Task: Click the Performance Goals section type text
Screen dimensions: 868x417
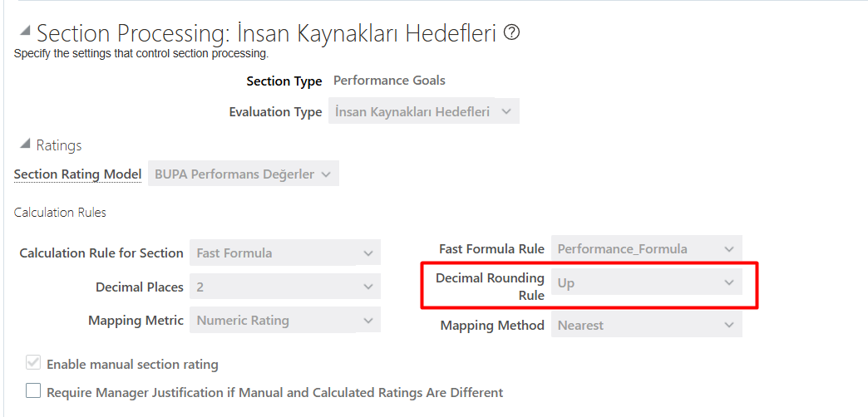Action: point(389,81)
